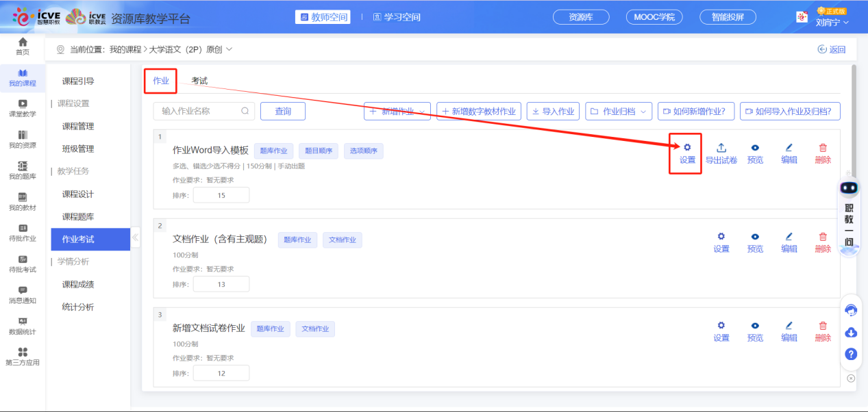Image resolution: width=868 pixels, height=412 pixels.
Task: Click eye 预览 icon for 文档作业（含有主观题）
Action: 755,237
